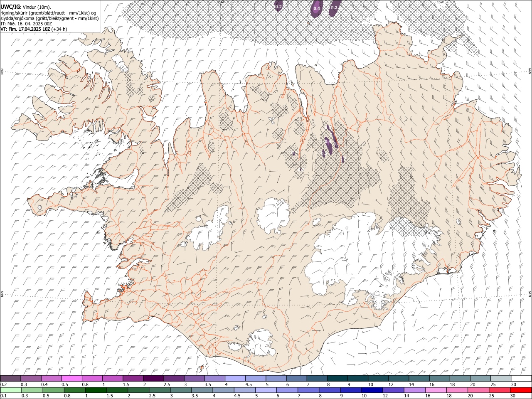Select the lower legend pink swatch between 16 and 18

pyautogui.click(x=435, y=390)
